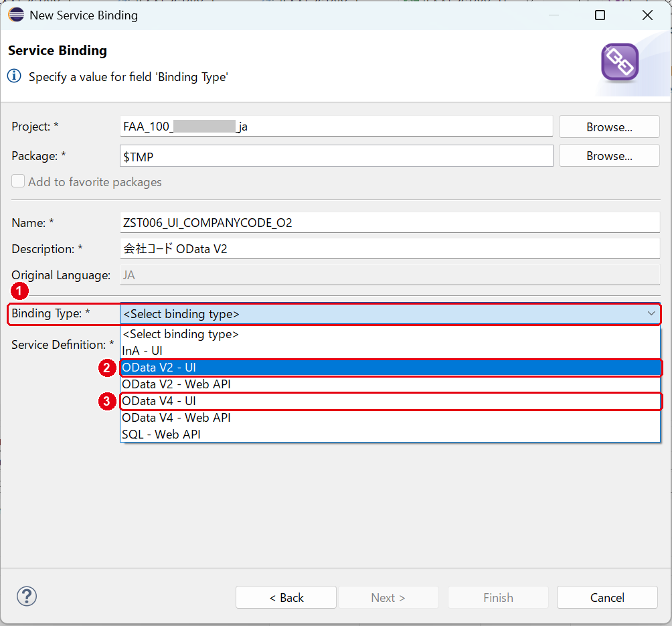This screenshot has height=626, width=672.
Task: Select OData V4 - UI binding type
Action: tap(390, 401)
